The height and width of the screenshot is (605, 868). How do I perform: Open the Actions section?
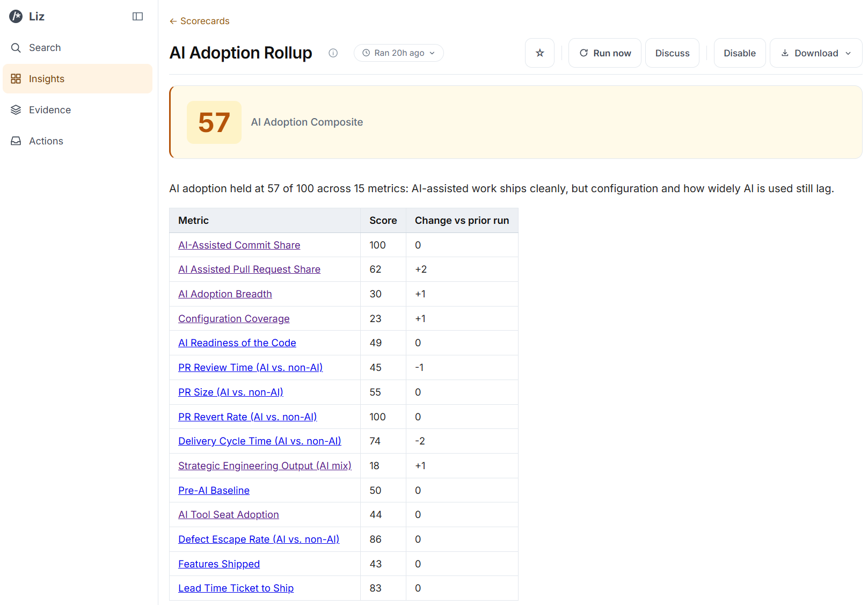[x=78, y=141]
